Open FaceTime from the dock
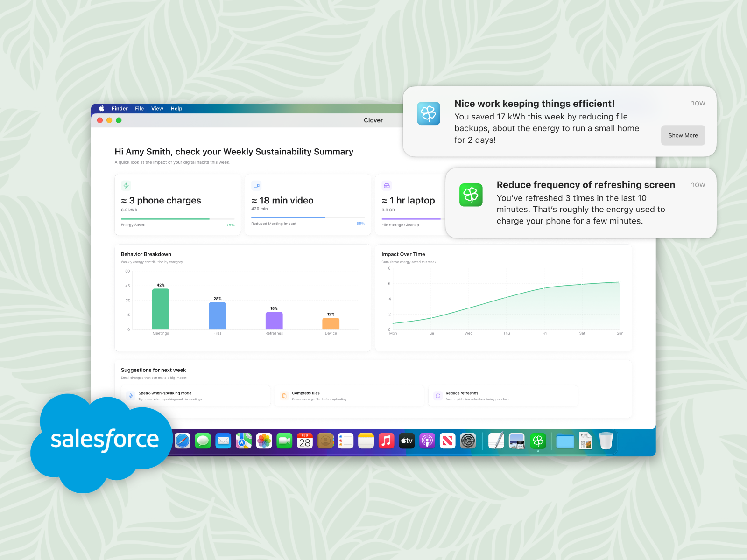Image resolution: width=747 pixels, height=560 pixels. tap(284, 441)
